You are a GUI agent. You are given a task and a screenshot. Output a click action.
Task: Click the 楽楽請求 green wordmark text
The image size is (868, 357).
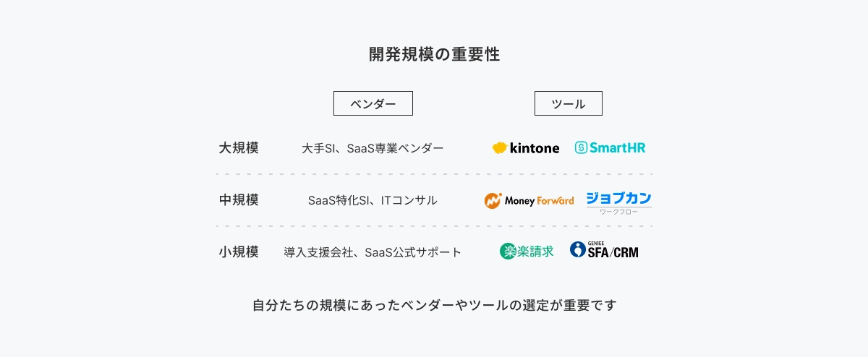pos(536,251)
